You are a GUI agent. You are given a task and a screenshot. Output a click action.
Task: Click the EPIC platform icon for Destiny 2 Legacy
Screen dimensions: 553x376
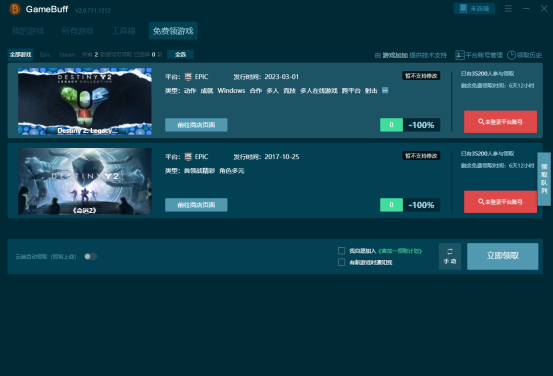click(x=188, y=77)
